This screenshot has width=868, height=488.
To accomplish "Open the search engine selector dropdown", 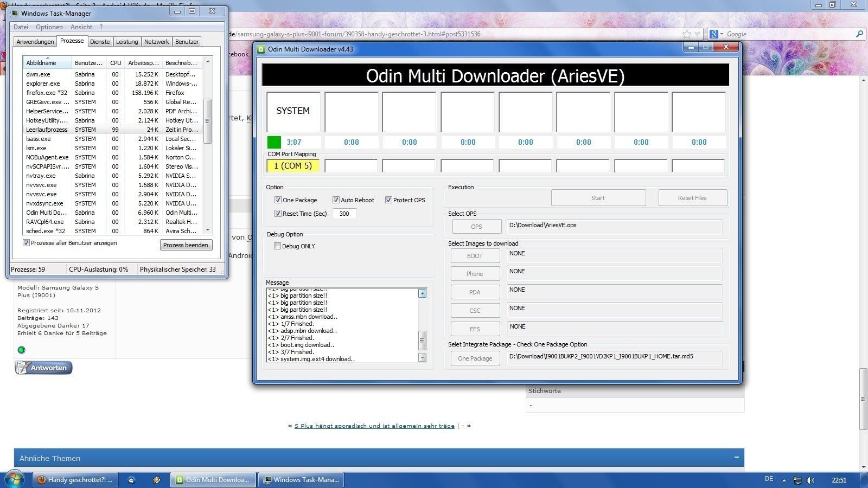I will 722,34.
